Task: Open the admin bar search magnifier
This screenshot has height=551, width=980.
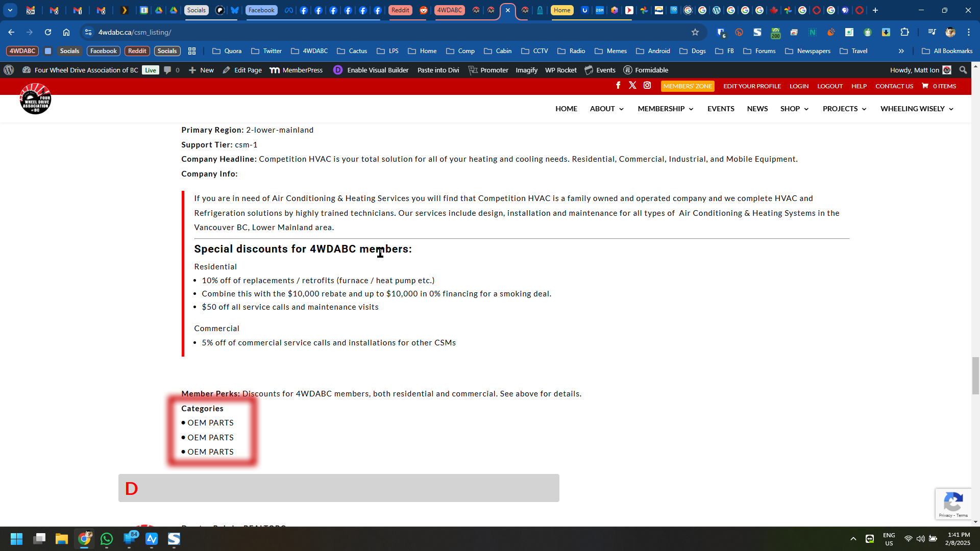Action: pos(963,70)
